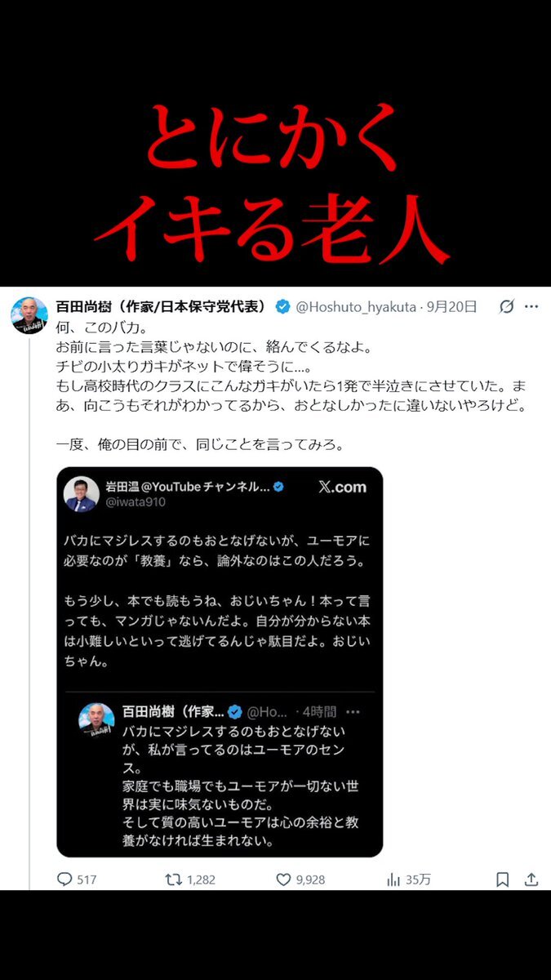Click 岩田温 avatar in quoted image
Screen dimensions: 551x980
[81, 494]
